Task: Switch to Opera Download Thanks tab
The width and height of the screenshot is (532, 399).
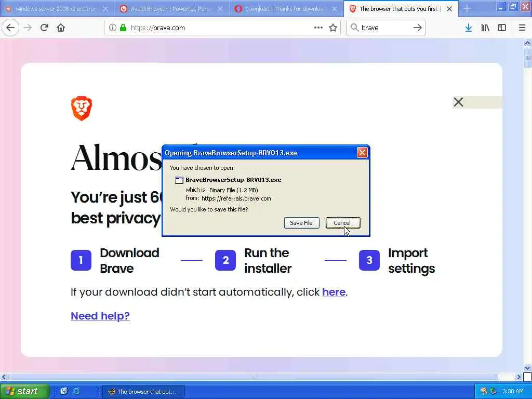Action: [284, 9]
